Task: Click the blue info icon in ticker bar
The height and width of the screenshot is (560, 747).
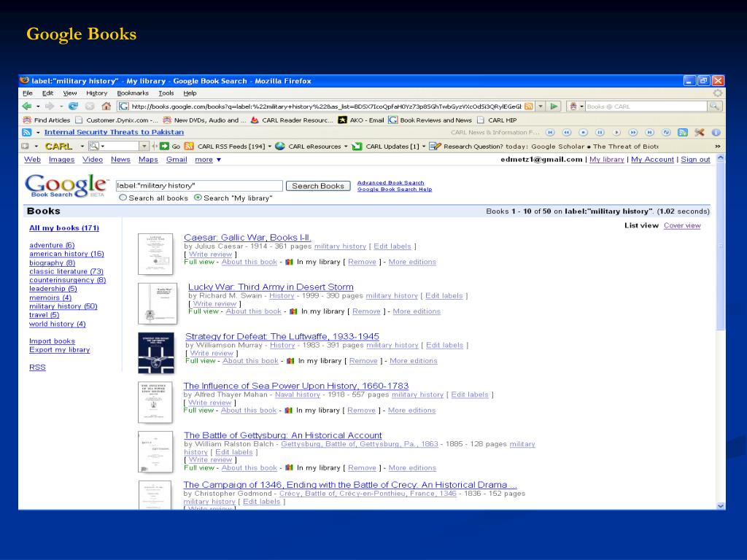Action: (716, 133)
